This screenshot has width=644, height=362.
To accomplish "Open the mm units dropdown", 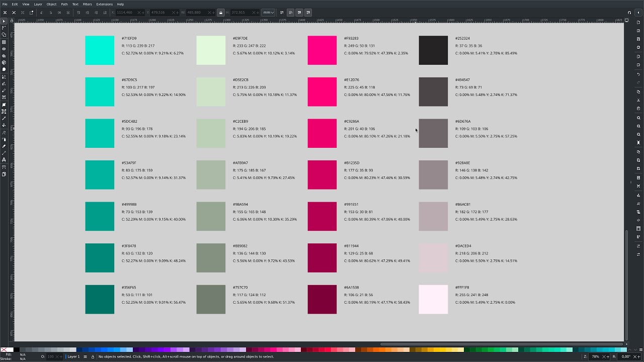I will (269, 13).
